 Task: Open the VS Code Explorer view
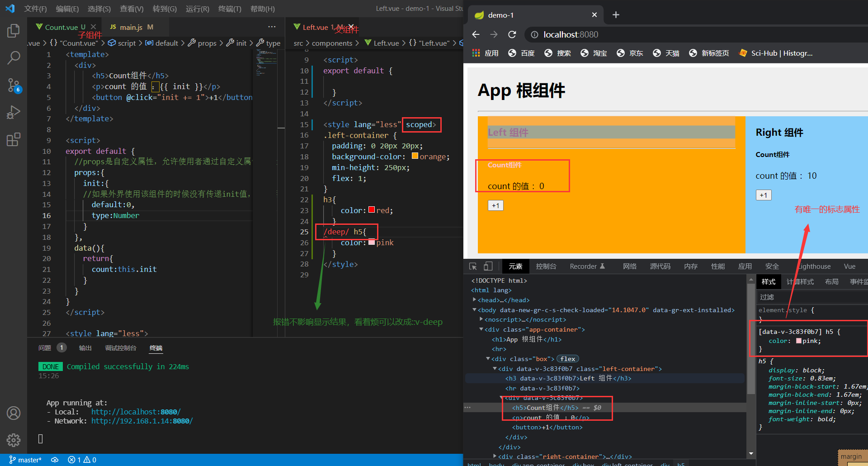[14, 31]
